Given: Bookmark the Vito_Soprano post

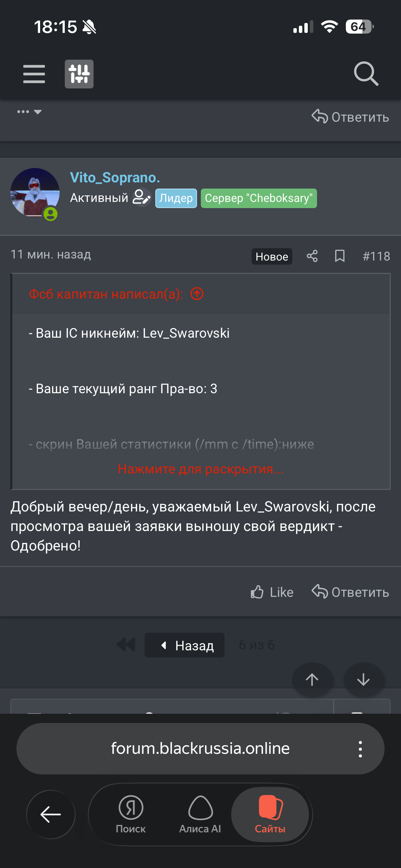Looking at the screenshot, I should 340,256.
